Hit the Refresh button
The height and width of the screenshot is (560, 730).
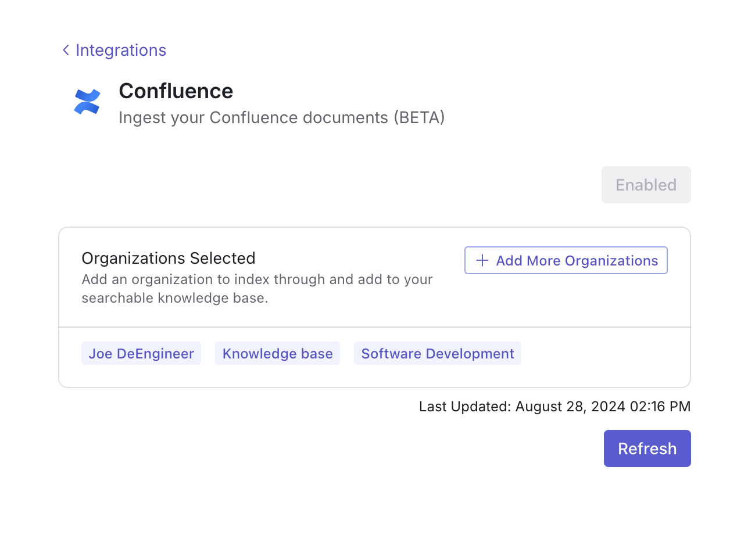647,448
